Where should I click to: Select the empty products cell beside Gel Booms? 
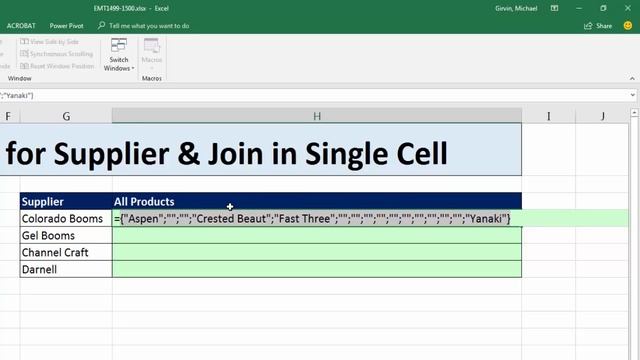[317, 236]
